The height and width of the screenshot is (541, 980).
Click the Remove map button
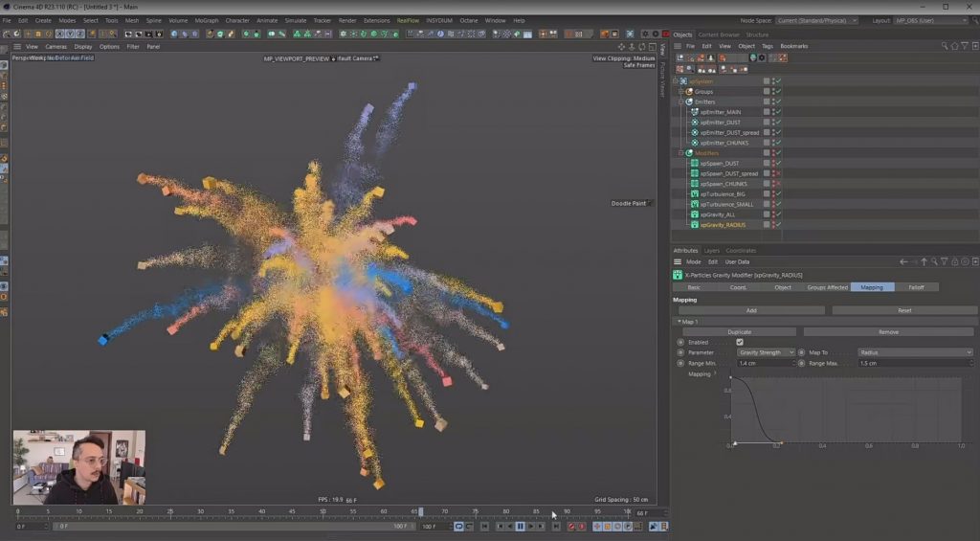point(888,332)
